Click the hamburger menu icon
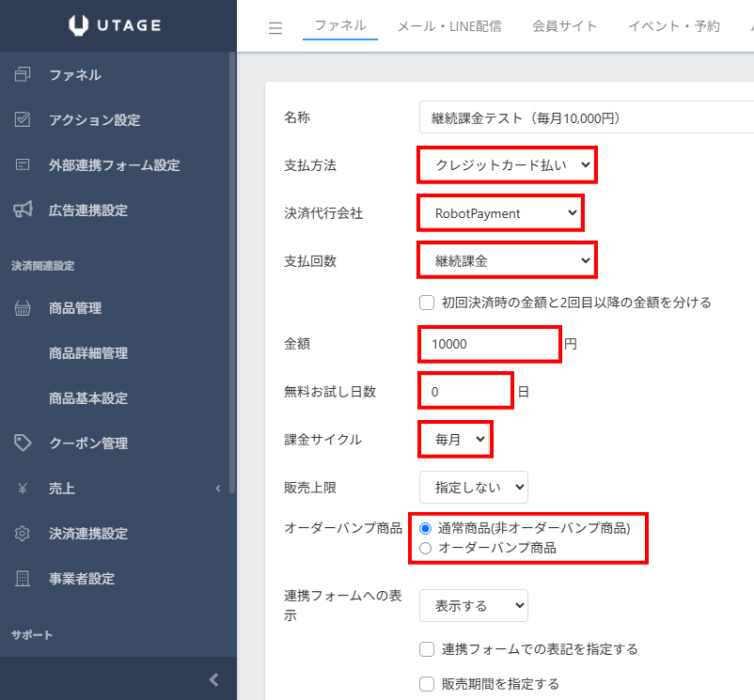The width and height of the screenshot is (754, 700). (275, 28)
